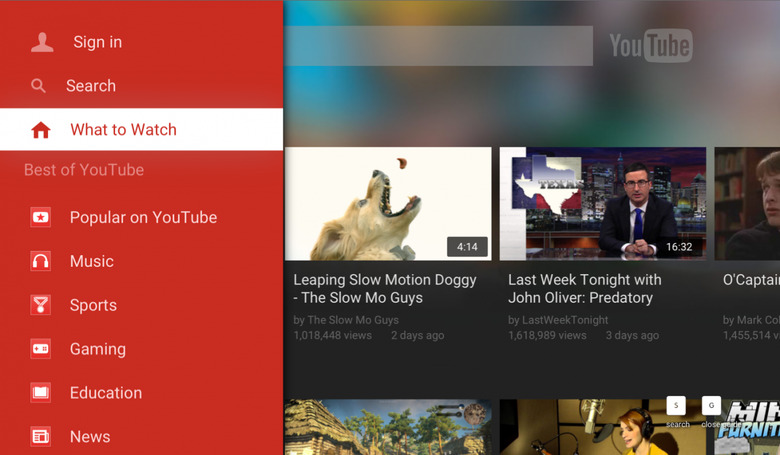The height and width of the screenshot is (455, 780).
Task: Click the 1,018,448 views text
Action: (x=332, y=335)
